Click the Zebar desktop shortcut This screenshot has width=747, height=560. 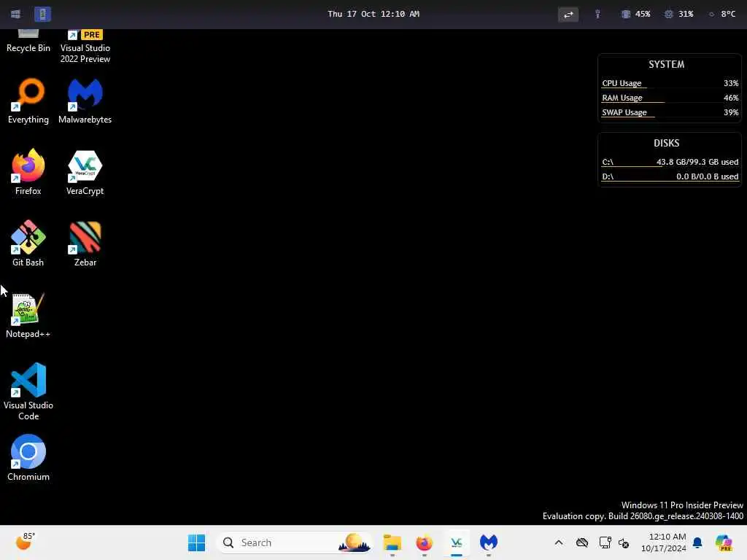point(85,244)
